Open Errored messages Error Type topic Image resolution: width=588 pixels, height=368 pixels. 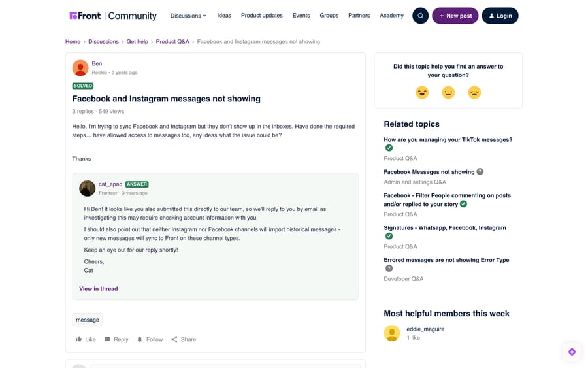pyautogui.click(x=446, y=260)
